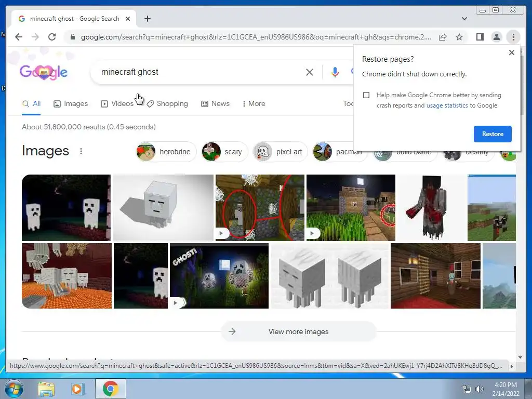Open Images section options menu
Image resolution: width=532 pixels, height=399 pixels.
81,151
